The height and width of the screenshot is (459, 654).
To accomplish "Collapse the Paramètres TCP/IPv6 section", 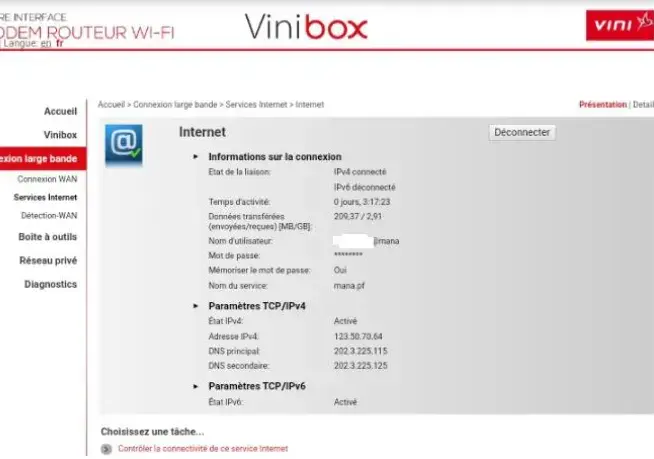I will (x=196, y=386).
